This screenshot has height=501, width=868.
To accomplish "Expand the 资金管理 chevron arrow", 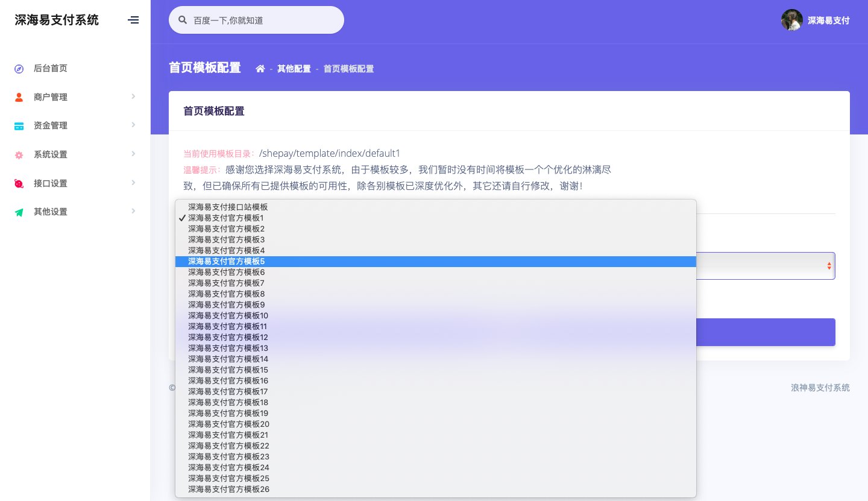I will coord(133,125).
